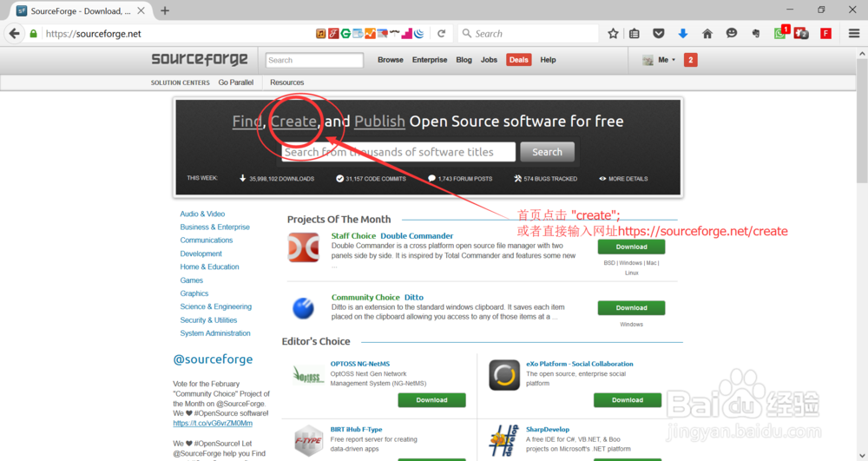The image size is (868, 461).
Task: Open the smiley chat toolbar icon
Action: click(x=731, y=33)
